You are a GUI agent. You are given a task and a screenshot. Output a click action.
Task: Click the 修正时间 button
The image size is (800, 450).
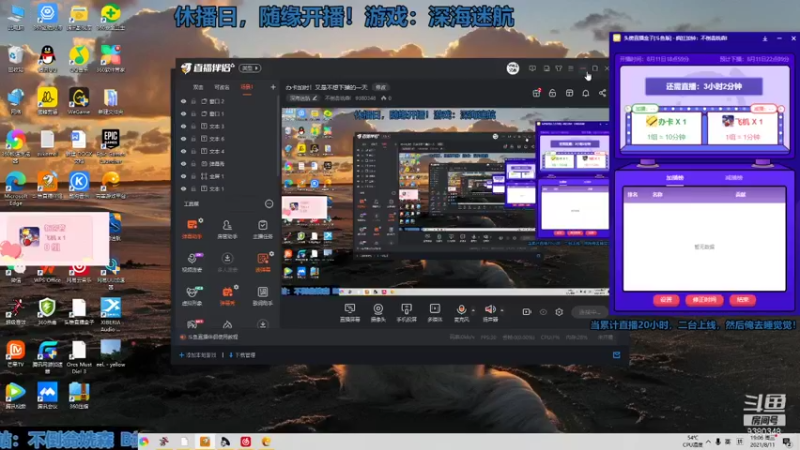click(704, 299)
